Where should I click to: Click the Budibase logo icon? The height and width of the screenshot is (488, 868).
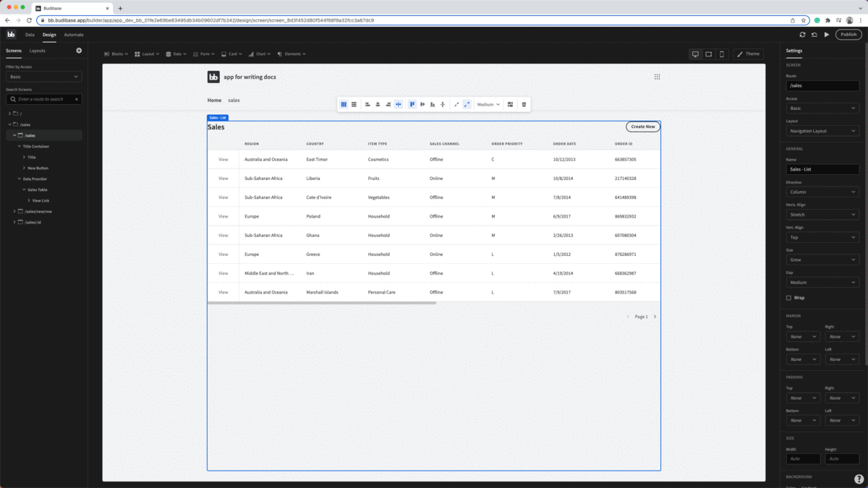11,35
